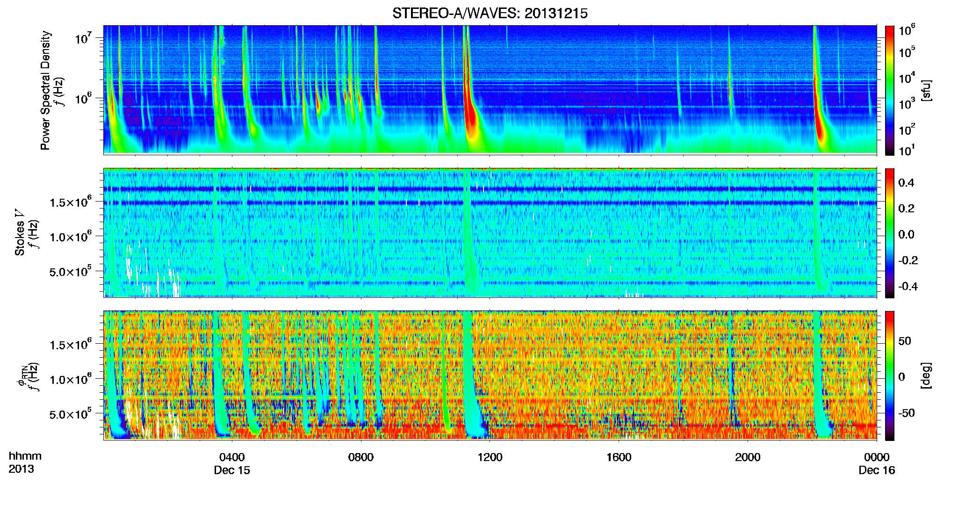Click the Stokes V axis label

click(20, 232)
